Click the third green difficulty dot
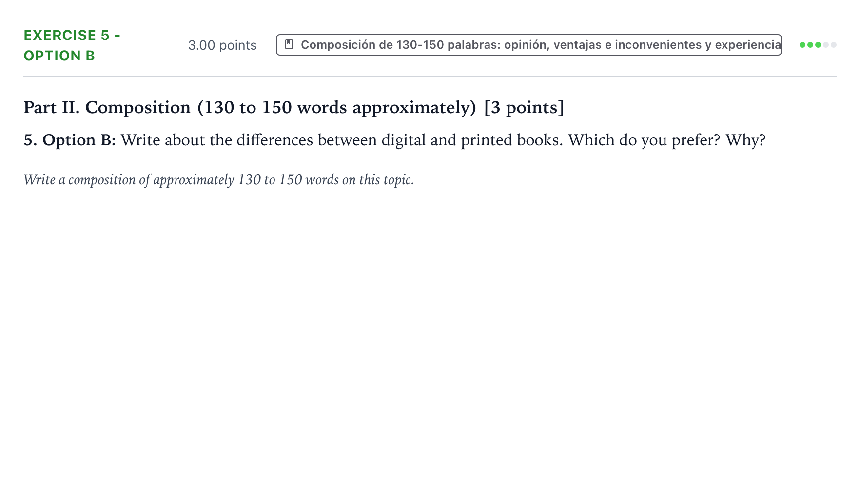This screenshot has height=504, width=860. pyautogui.click(x=818, y=45)
